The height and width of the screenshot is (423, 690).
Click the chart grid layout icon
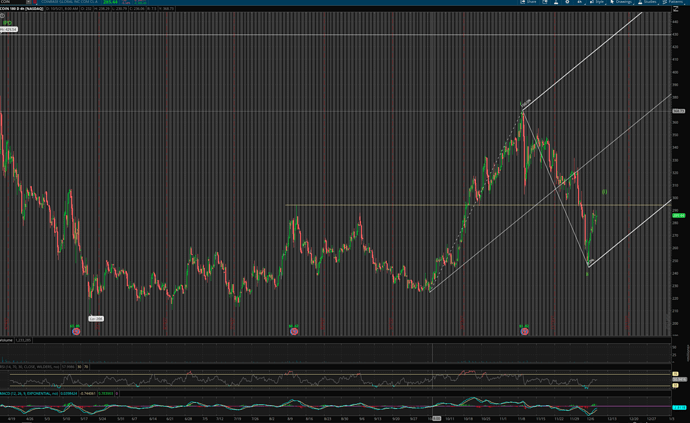coord(545,2)
